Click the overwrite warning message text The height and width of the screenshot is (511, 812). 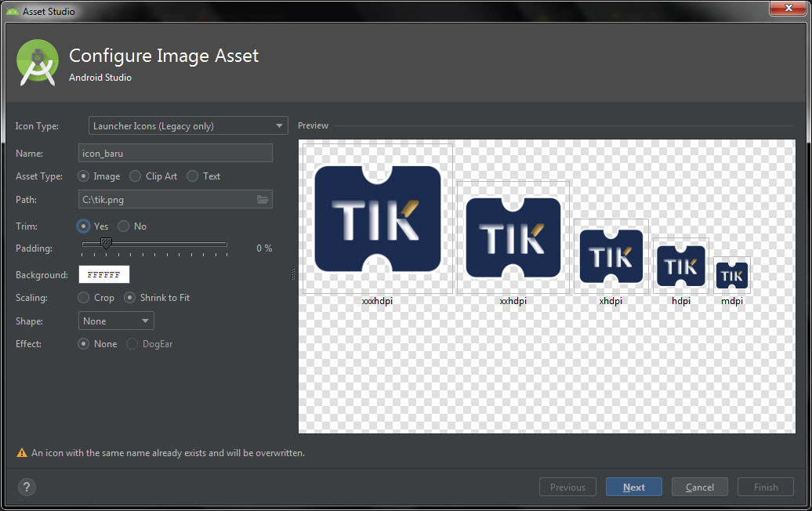click(x=168, y=452)
